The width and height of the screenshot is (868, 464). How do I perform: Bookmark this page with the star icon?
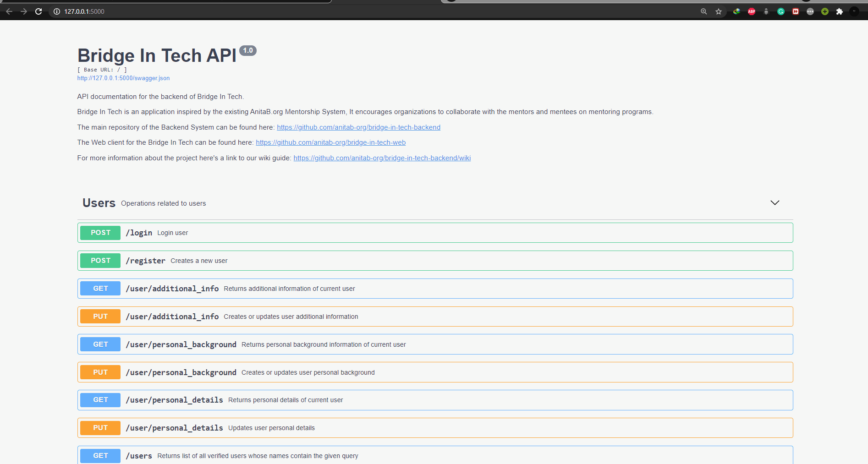719,11
